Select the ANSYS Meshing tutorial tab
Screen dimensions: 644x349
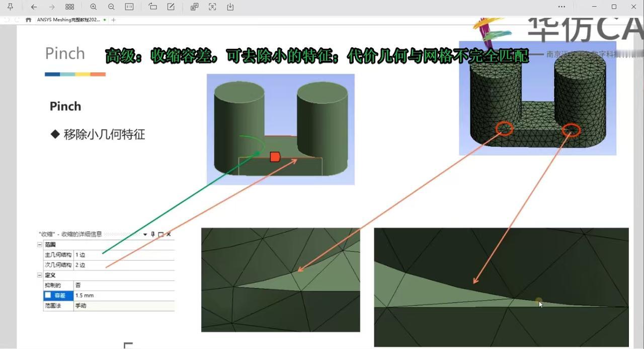click(x=68, y=20)
